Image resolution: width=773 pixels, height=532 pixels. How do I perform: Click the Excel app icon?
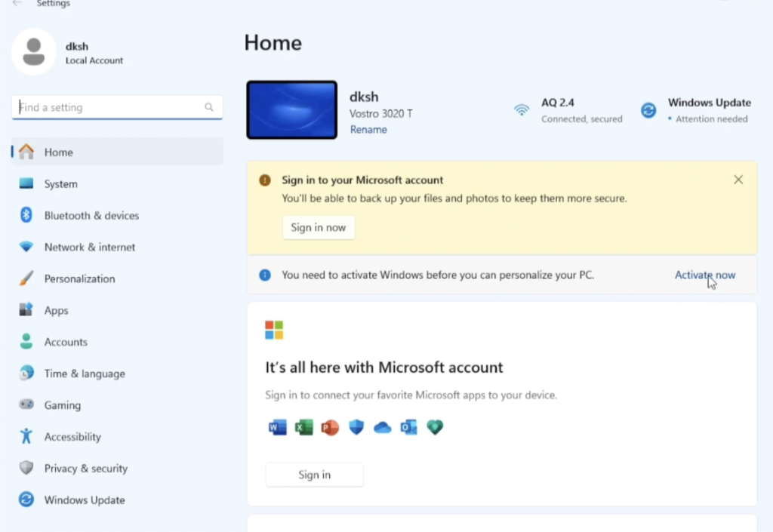(x=303, y=428)
